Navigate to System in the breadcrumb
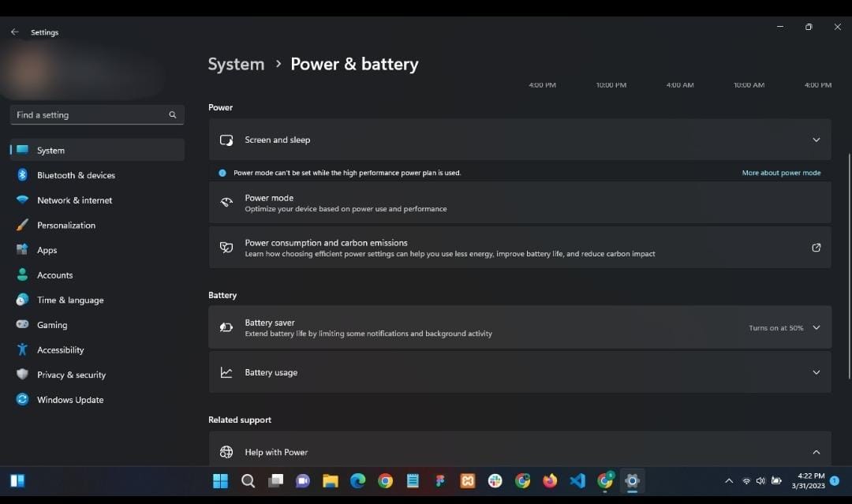 coord(236,65)
